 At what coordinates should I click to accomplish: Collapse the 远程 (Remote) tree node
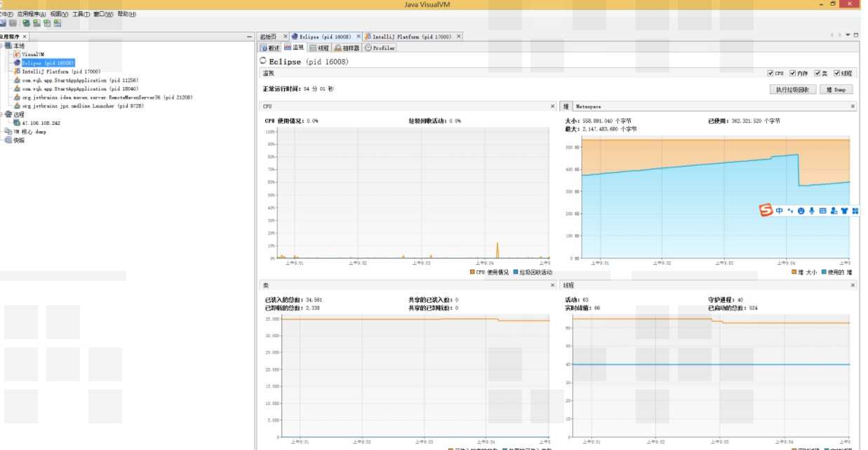pyautogui.click(x=2, y=114)
